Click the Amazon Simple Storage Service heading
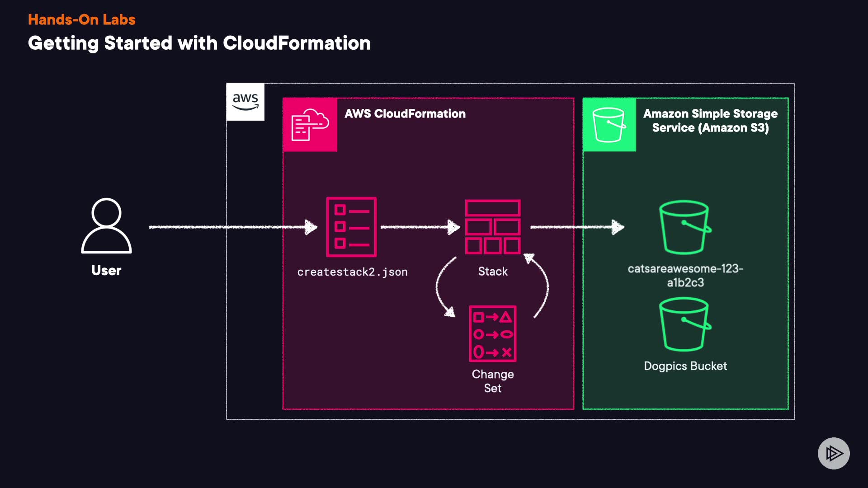Image resolution: width=868 pixels, height=488 pixels. [710, 121]
